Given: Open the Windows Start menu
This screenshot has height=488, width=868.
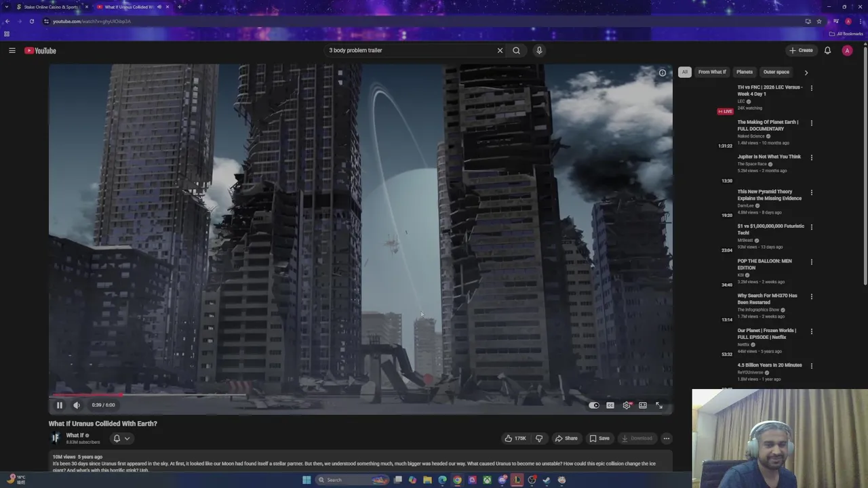Looking at the screenshot, I should coord(307,480).
